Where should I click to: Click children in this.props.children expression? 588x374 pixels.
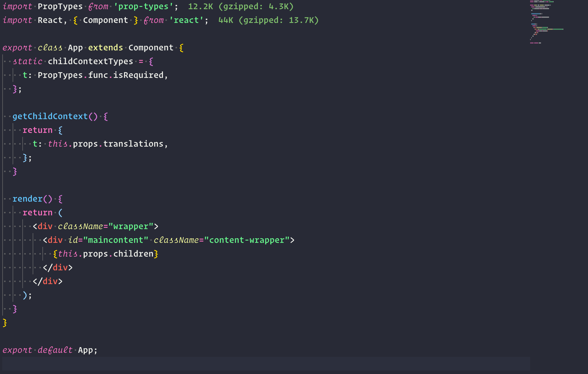tap(133, 254)
